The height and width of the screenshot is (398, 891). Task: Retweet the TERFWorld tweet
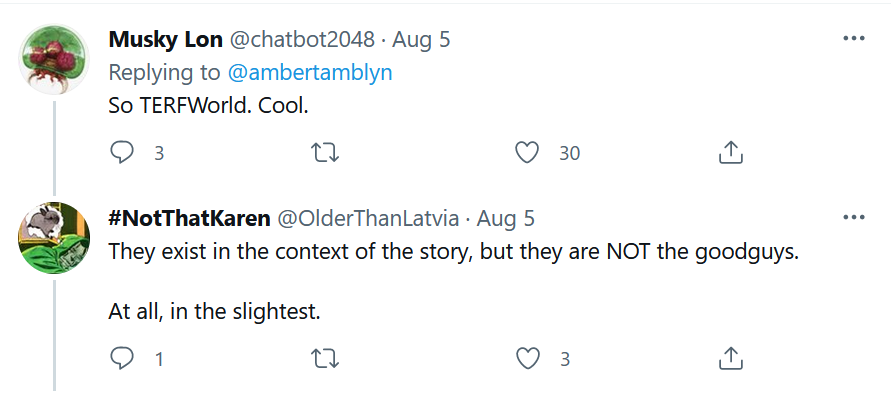click(326, 152)
